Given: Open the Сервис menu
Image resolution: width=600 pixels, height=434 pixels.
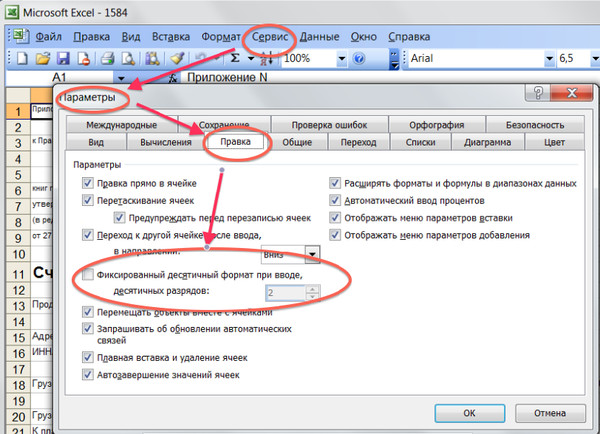Looking at the screenshot, I should click(270, 37).
